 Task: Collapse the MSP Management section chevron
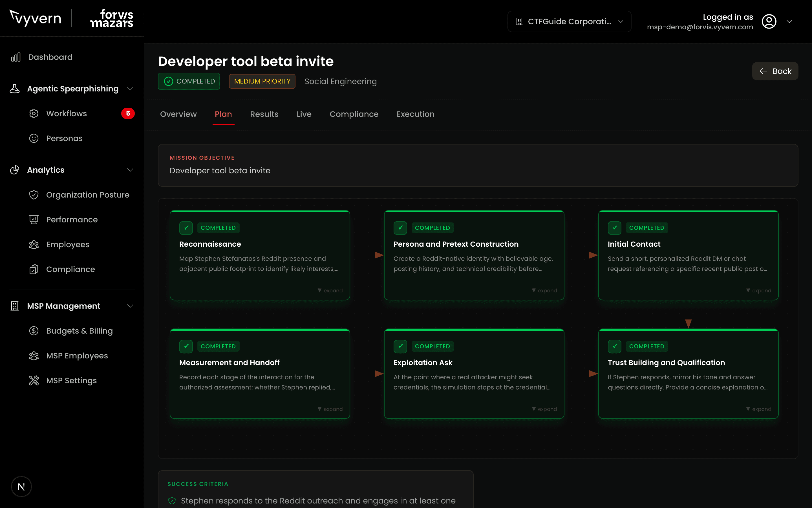click(130, 306)
